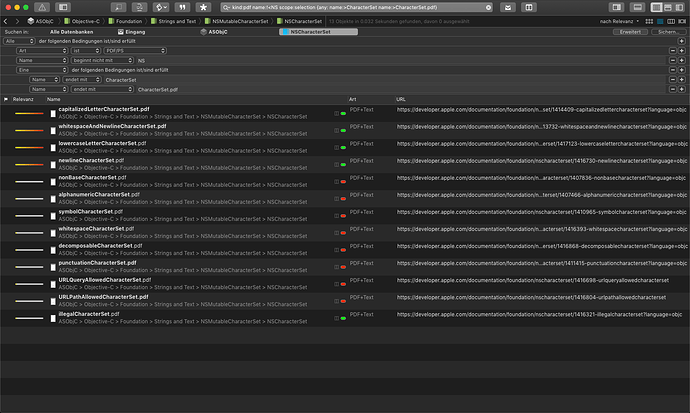Toggle the preview pane toolbar icon
The width and height of the screenshot is (690, 413).
[617, 7]
